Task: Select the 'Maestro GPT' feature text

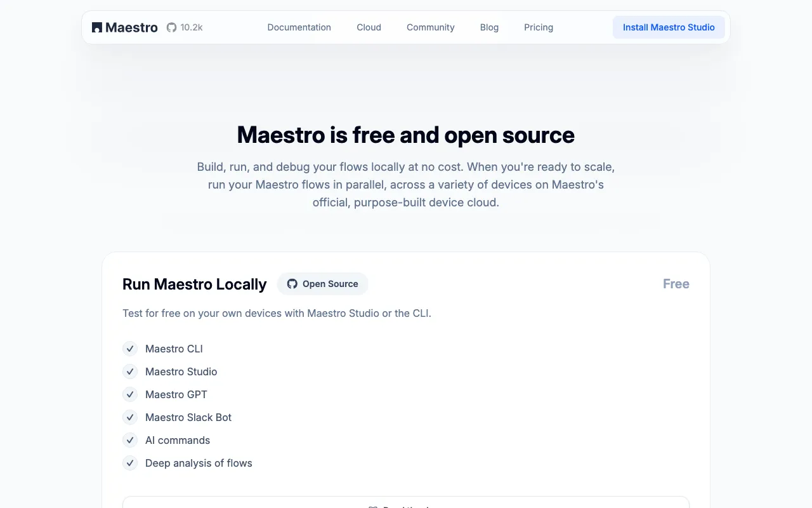Action: tap(176, 394)
